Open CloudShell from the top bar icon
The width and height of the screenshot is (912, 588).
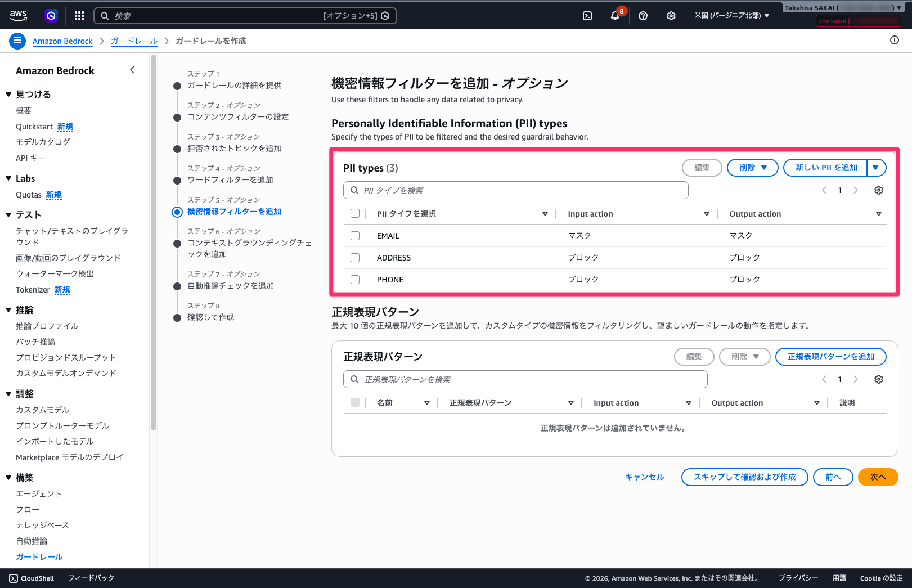click(x=587, y=16)
